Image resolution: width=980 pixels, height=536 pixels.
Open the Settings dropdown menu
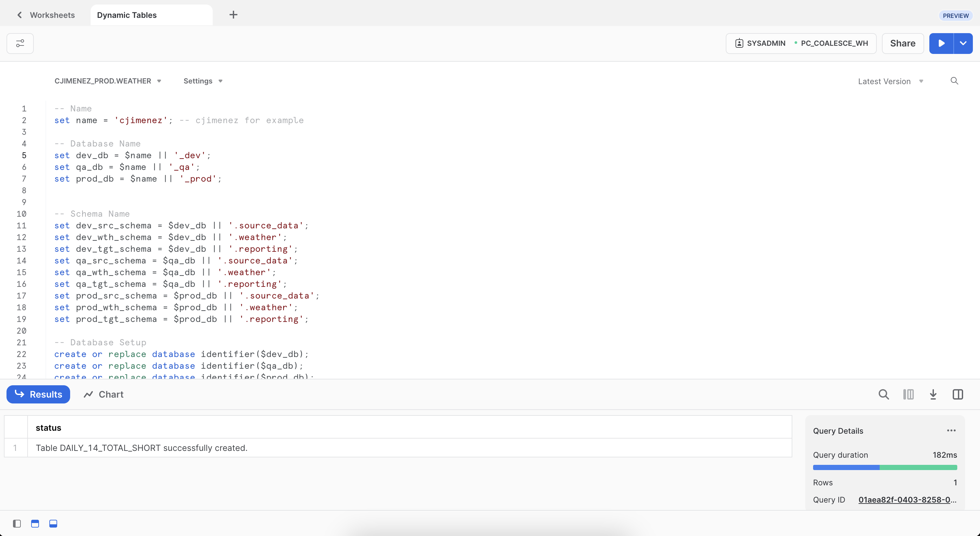pos(203,81)
